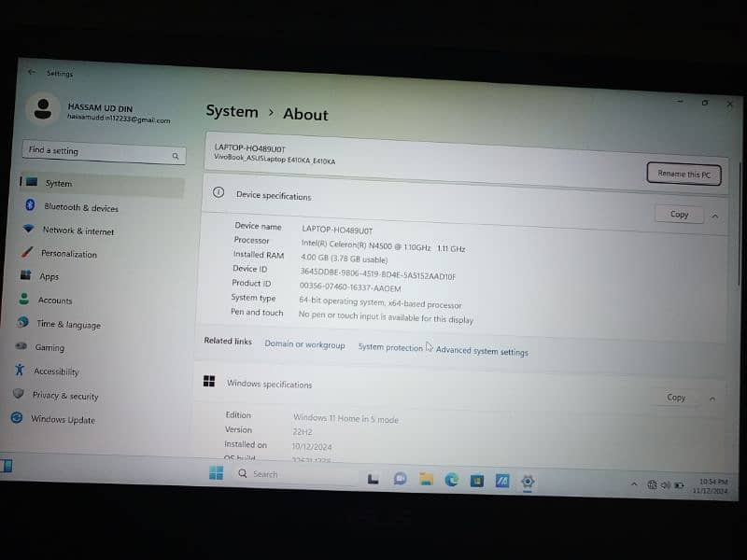747x560 pixels.
Task: Copy the device specifications
Action: click(679, 214)
